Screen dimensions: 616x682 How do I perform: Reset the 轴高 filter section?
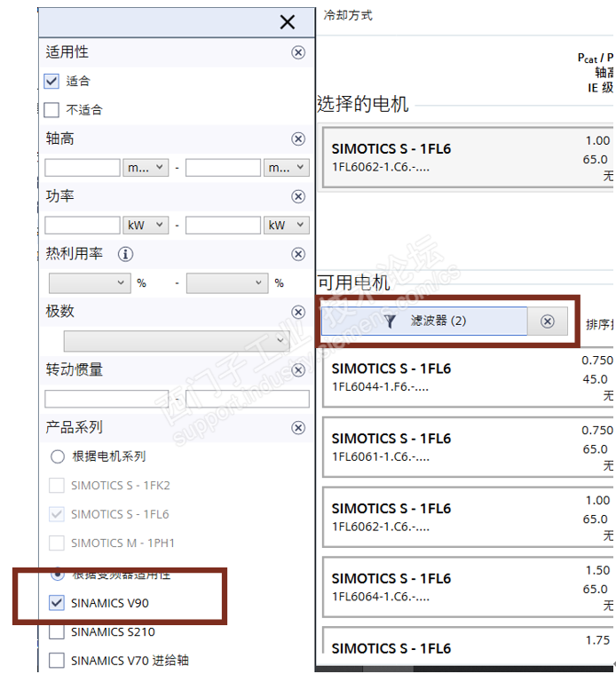tap(298, 139)
